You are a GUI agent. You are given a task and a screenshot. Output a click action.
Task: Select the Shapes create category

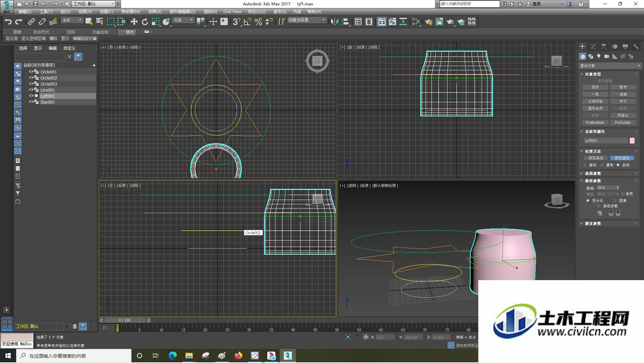(x=591, y=57)
